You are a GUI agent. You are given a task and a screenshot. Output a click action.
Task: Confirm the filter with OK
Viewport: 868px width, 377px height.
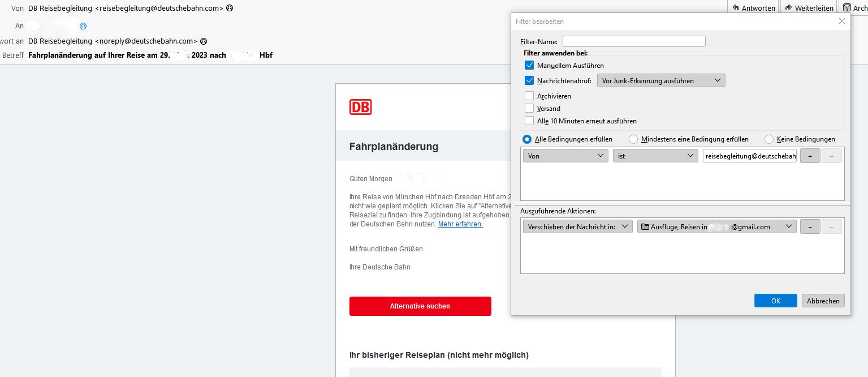point(776,301)
